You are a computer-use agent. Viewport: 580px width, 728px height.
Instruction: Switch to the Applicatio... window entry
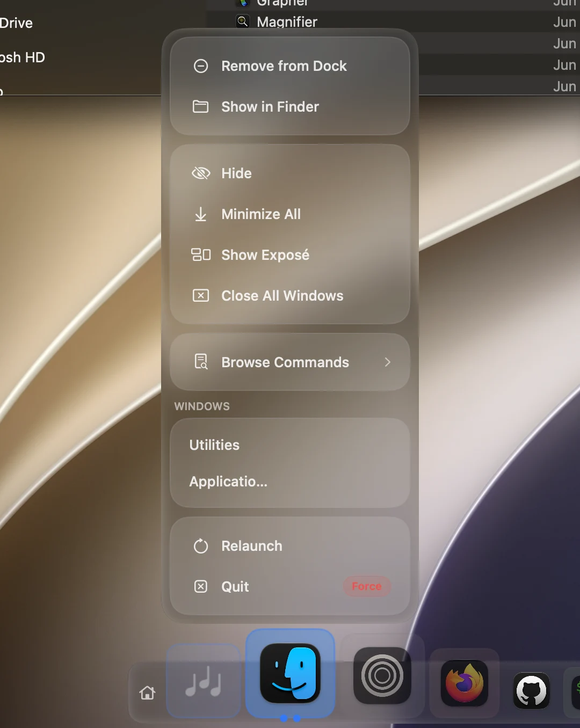pos(290,482)
